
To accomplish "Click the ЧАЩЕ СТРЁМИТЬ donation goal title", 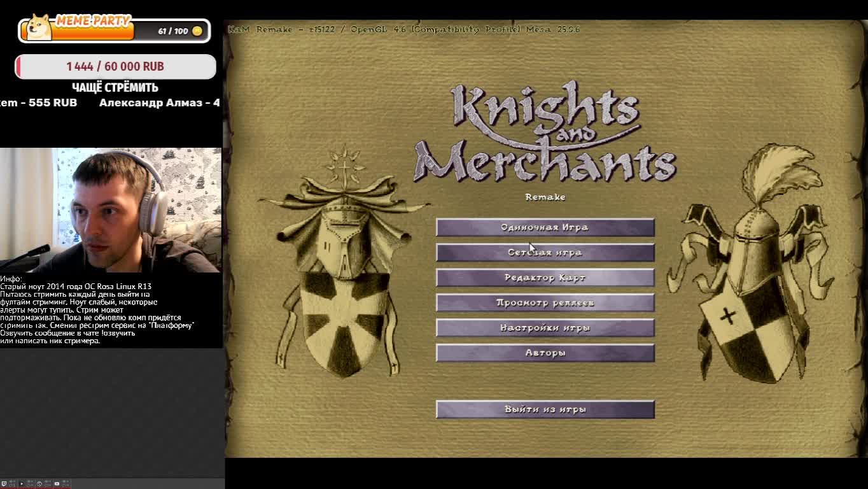I will coord(115,88).
